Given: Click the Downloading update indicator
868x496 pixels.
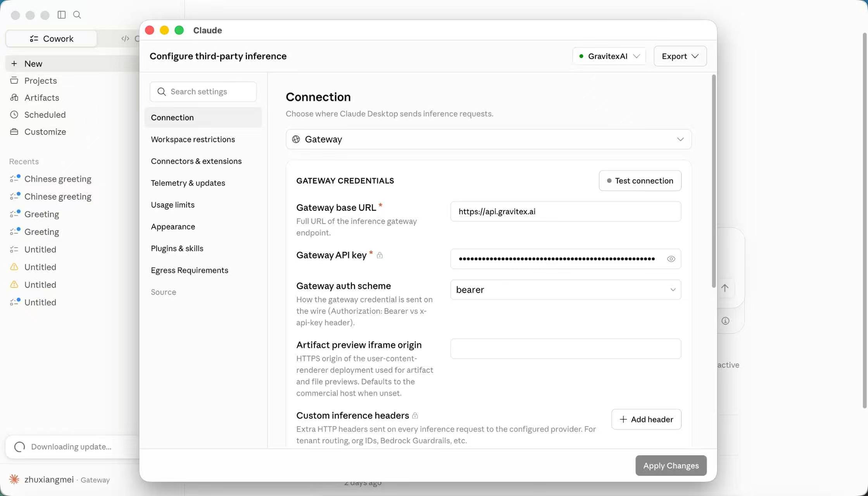Looking at the screenshot, I should (x=73, y=447).
